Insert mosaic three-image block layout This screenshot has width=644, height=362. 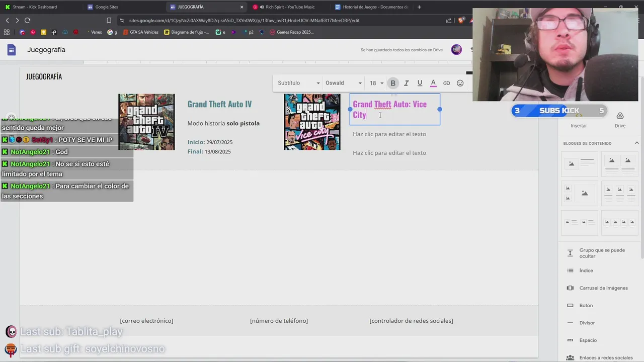click(x=580, y=193)
